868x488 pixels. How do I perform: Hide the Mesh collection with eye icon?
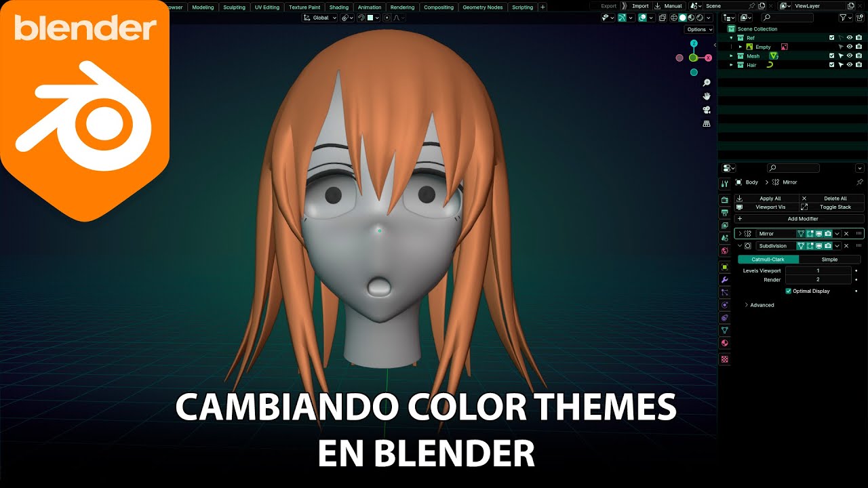(850, 56)
